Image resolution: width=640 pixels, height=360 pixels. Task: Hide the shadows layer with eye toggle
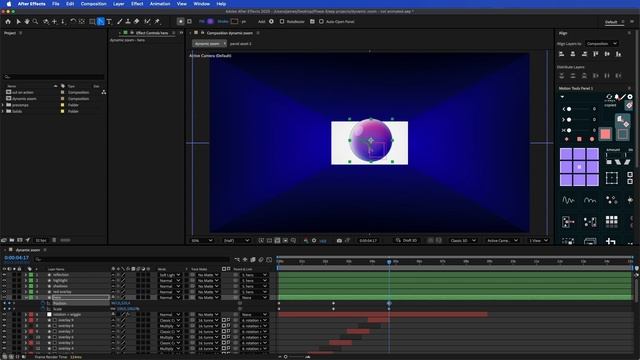coord(4,286)
